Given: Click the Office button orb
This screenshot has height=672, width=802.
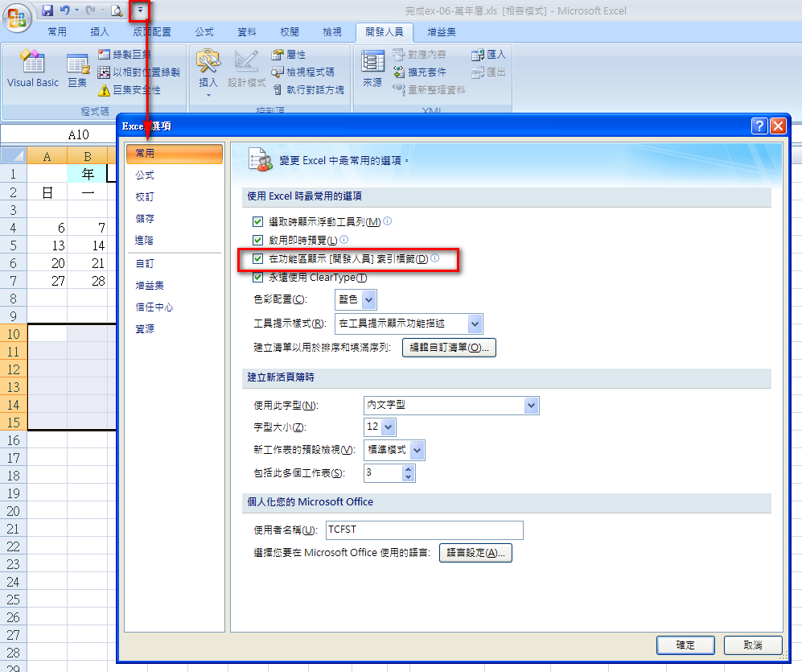Looking at the screenshot, I should tap(17, 18).
